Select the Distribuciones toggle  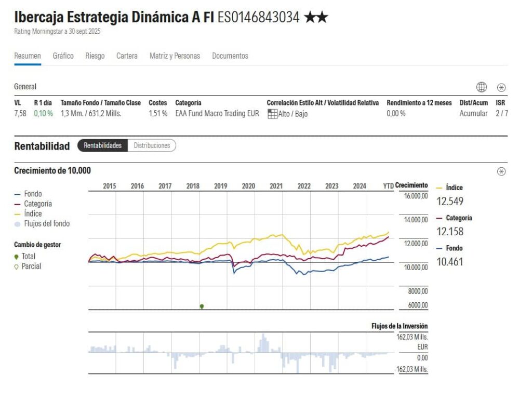tap(152, 145)
